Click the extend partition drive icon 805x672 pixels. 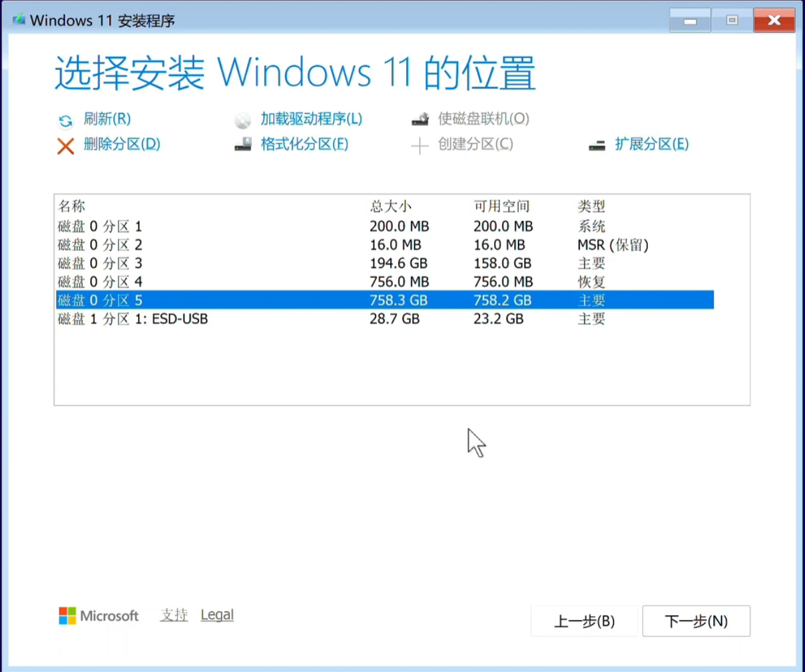(x=597, y=145)
